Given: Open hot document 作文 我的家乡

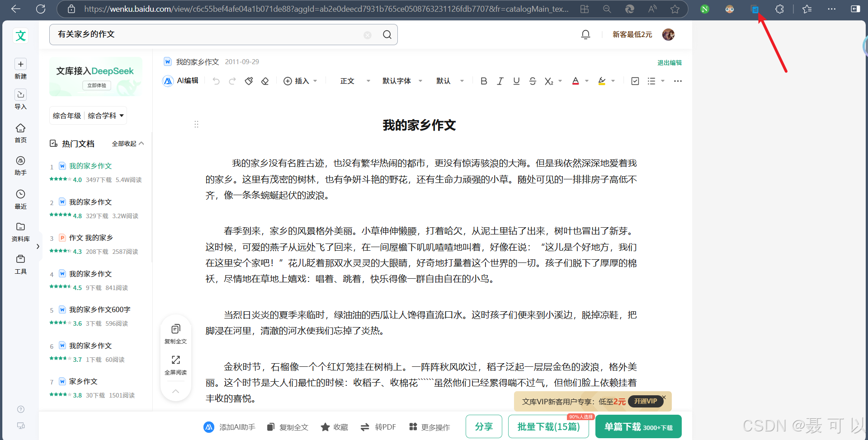Looking at the screenshot, I should [91, 238].
